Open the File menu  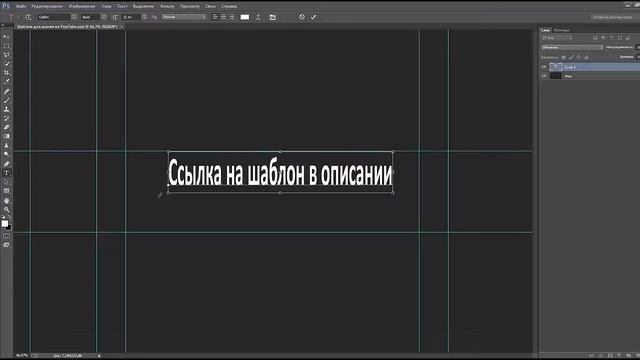click(x=21, y=6)
